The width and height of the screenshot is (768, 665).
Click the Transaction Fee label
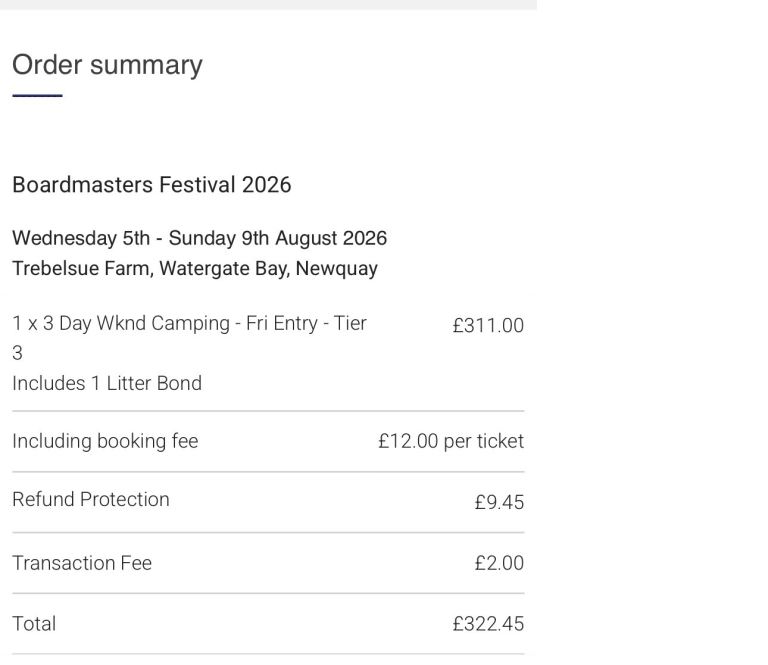(82, 563)
